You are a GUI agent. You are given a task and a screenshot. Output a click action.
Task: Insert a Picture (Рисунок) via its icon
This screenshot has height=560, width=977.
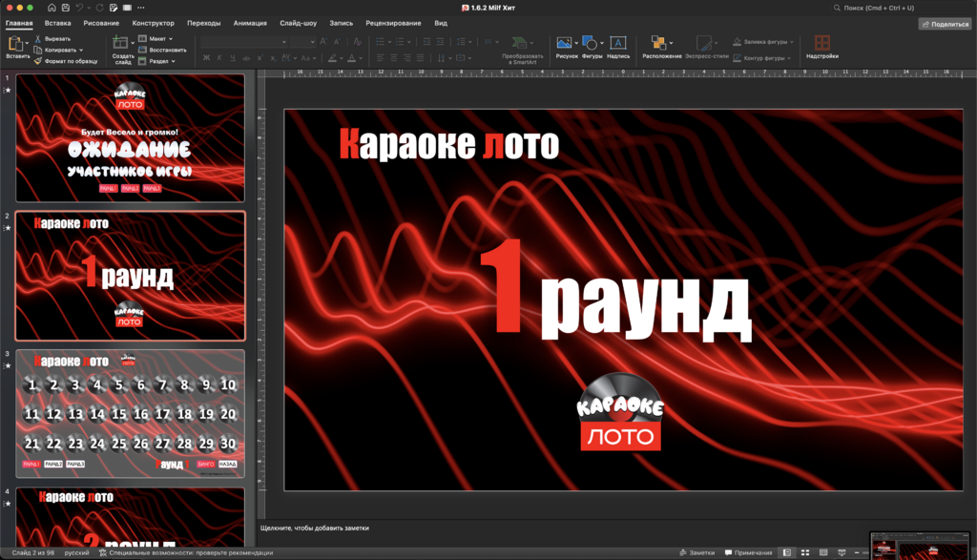coord(564,42)
